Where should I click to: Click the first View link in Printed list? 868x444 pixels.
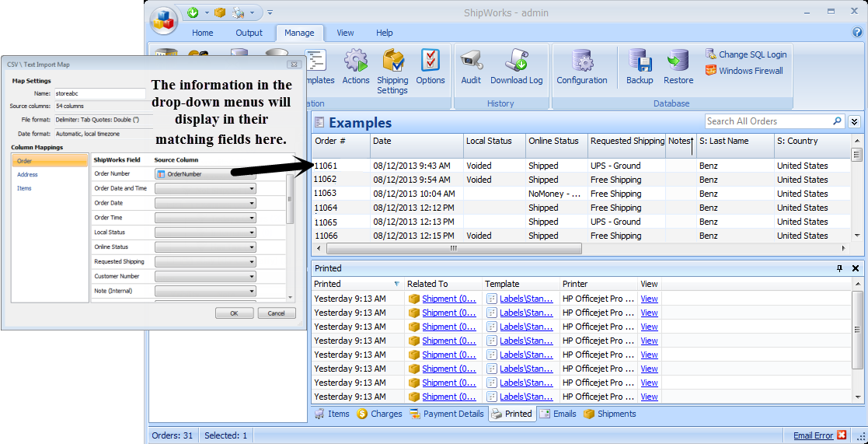[649, 299]
